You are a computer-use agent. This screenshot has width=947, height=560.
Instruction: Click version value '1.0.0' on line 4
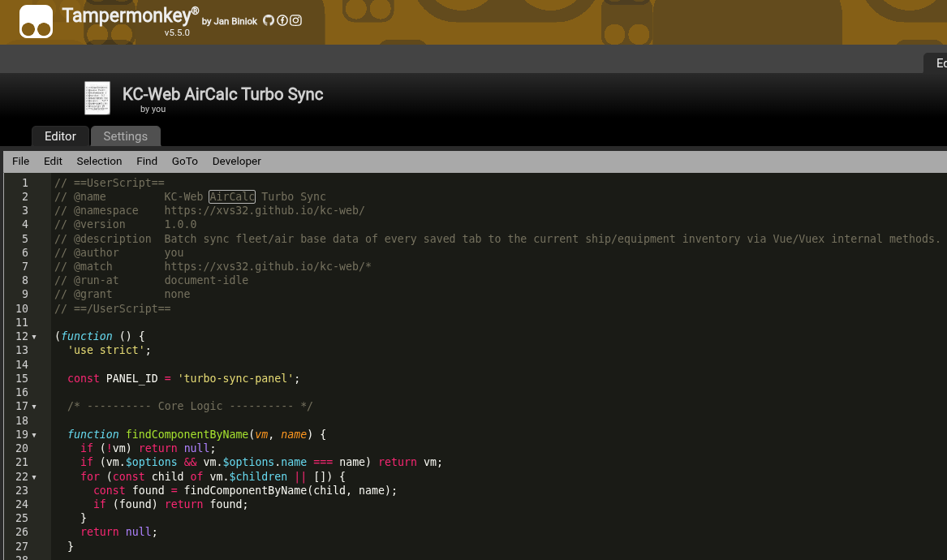point(181,224)
